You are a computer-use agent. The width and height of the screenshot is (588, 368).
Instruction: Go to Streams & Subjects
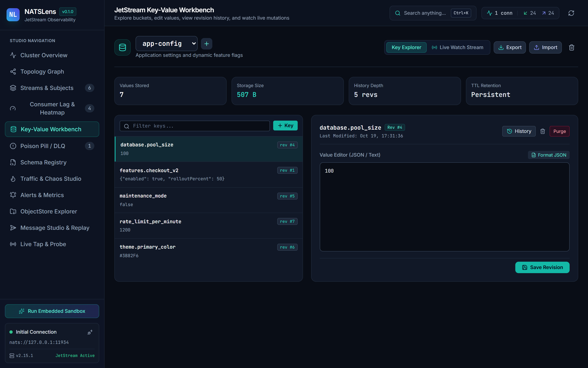pyautogui.click(x=52, y=88)
